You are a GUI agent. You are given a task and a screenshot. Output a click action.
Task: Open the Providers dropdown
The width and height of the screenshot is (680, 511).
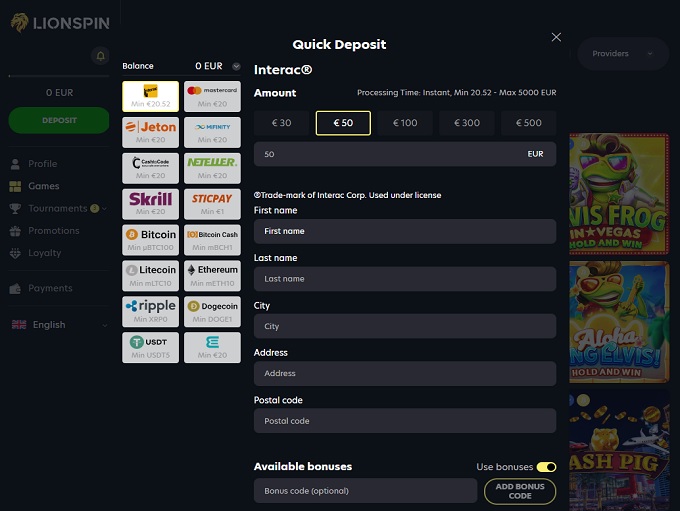(x=622, y=54)
